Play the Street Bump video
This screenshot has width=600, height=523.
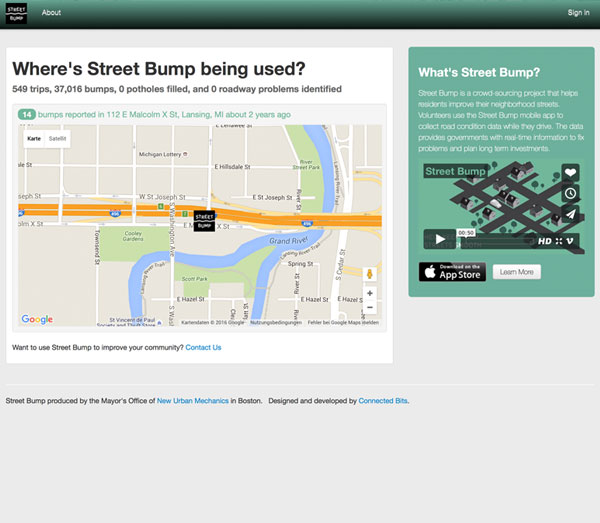click(x=440, y=239)
